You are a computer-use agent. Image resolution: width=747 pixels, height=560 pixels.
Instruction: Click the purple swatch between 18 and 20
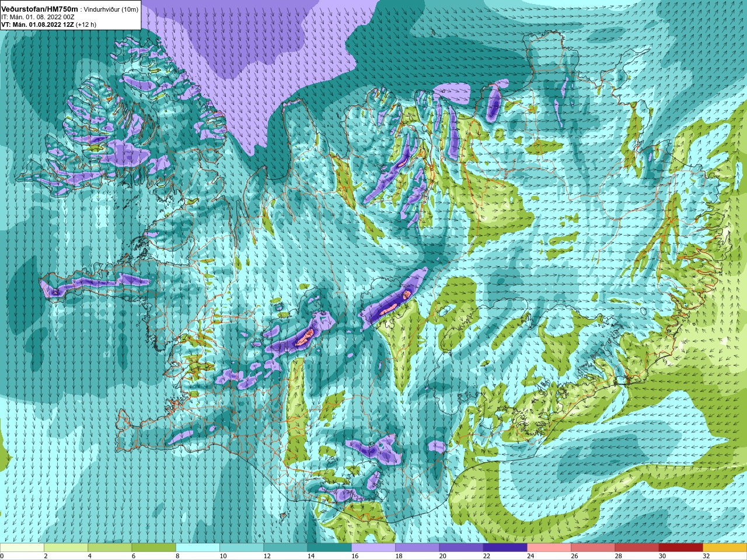pos(417,548)
